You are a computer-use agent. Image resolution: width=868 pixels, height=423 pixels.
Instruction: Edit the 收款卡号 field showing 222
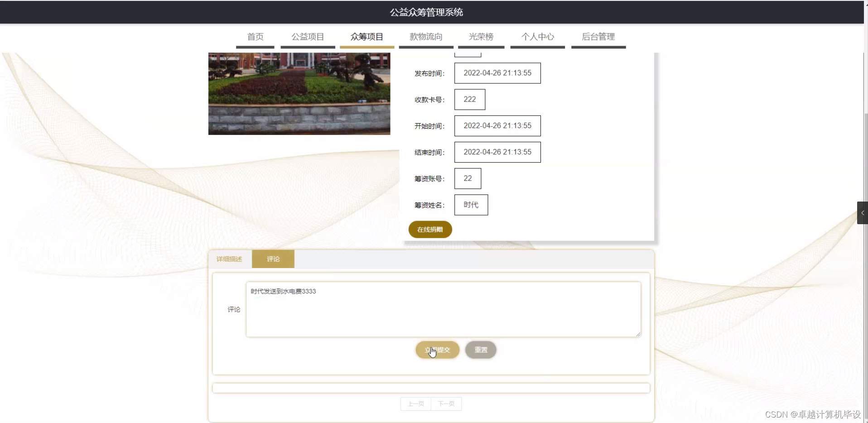click(x=469, y=99)
